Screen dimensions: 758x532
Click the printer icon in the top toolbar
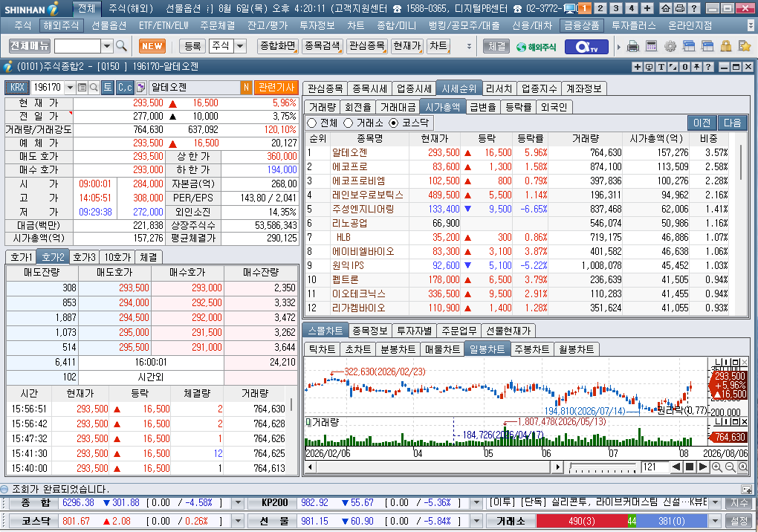point(633,46)
